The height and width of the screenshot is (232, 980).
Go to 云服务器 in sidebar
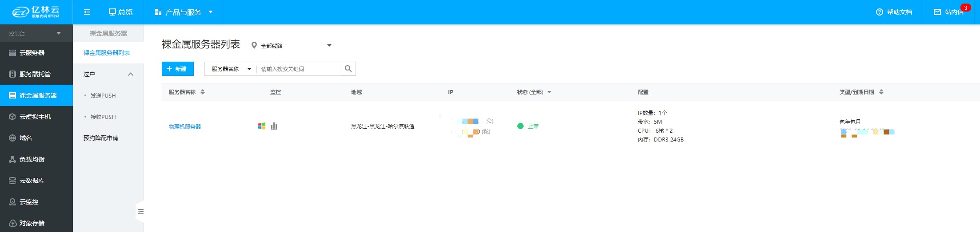coord(36,53)
